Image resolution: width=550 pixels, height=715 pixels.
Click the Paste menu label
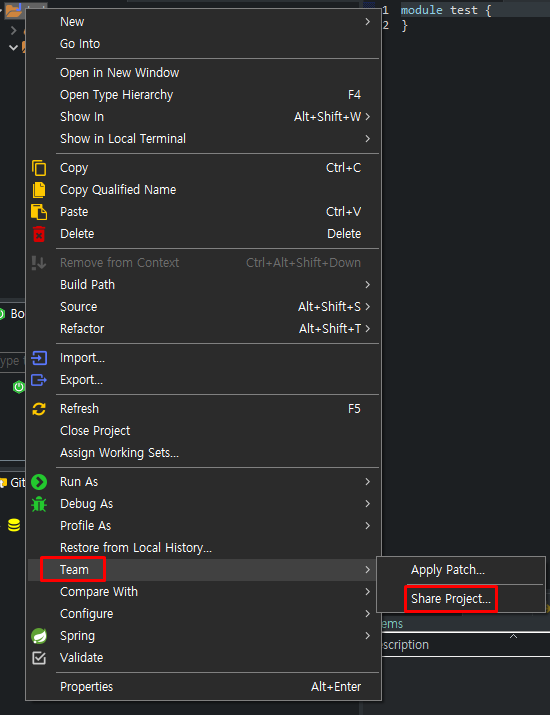tap(74, 212)
